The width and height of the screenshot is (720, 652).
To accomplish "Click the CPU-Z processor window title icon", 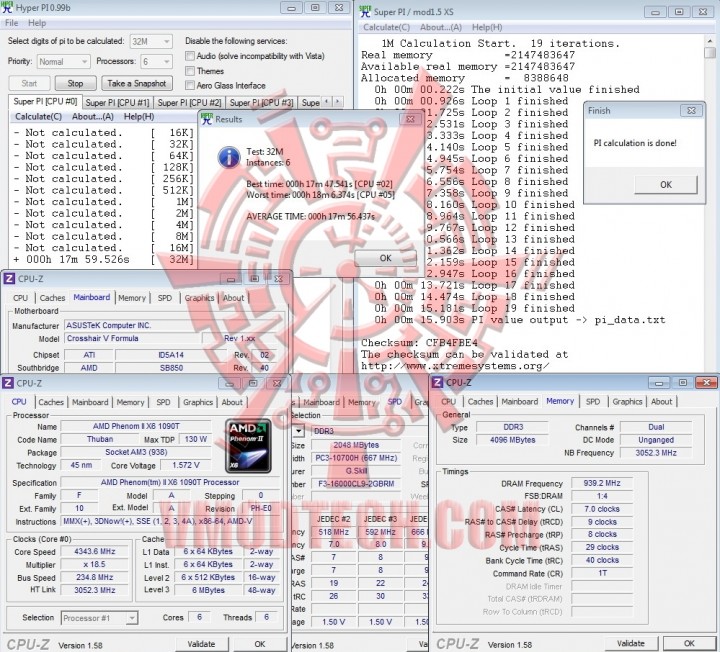I will pyautogui.click(x=8, y=383).
